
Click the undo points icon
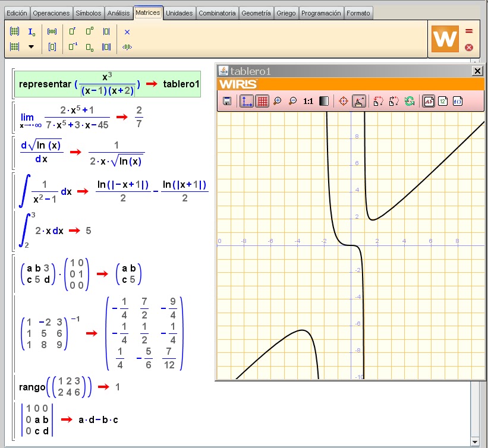pyautogui.click(x=378, y=101)
